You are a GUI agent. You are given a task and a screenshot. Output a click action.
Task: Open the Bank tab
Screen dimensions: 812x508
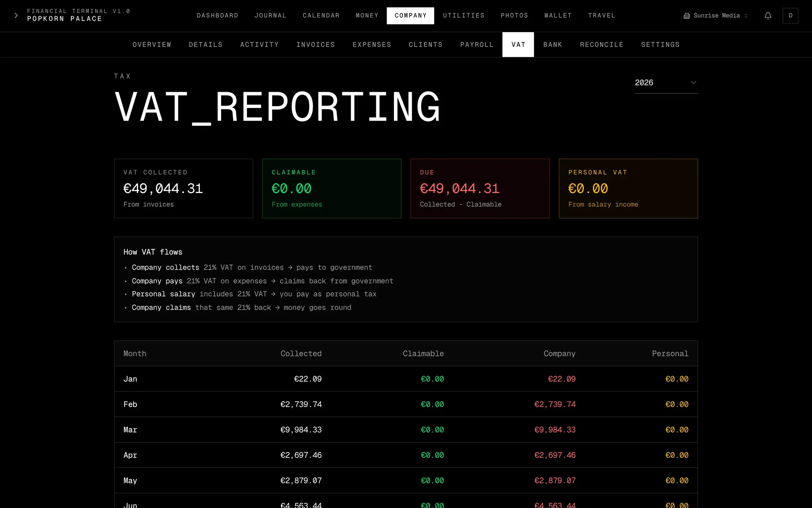552,45
